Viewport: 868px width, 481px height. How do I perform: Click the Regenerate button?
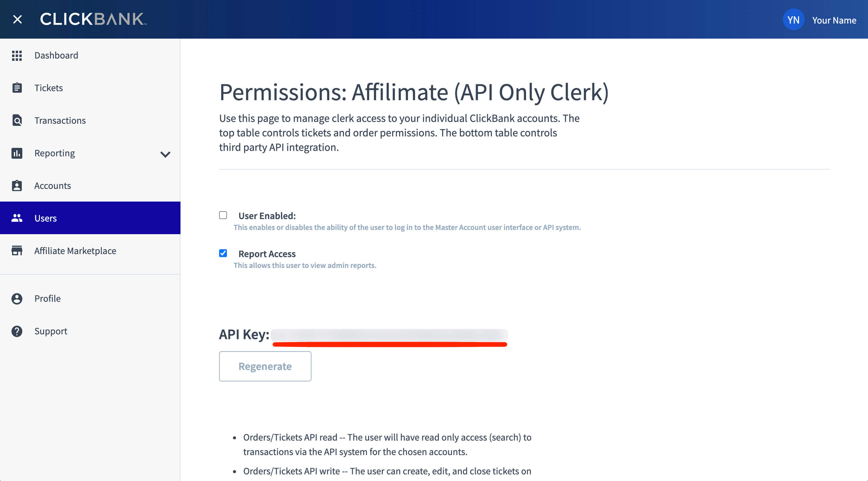[265, 366]
